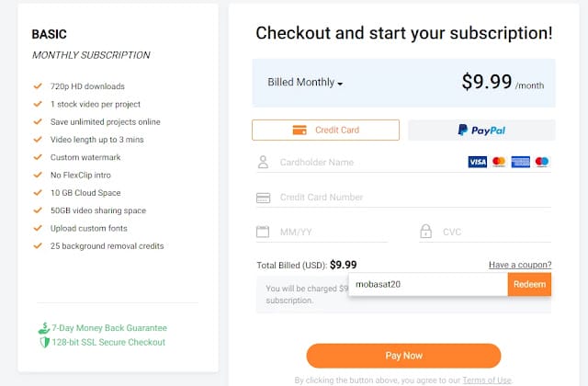Click the Redeem coupon button
This screenshot has height=386, width=588.
[x=529, y=284]
